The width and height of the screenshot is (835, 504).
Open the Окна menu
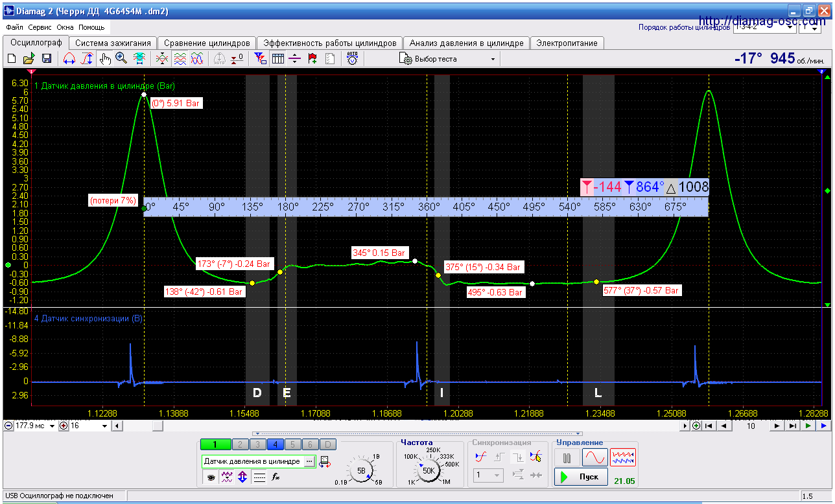[x=65, y=28]
